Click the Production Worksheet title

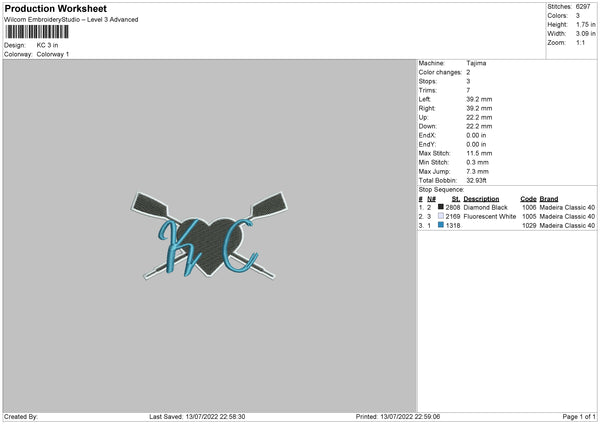pos(55,8)
